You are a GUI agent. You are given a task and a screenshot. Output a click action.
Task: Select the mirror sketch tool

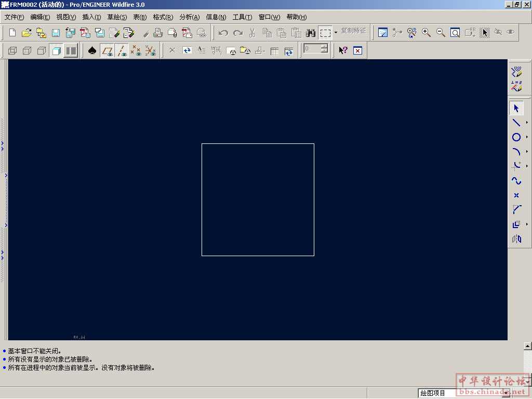tap(516, 239)
